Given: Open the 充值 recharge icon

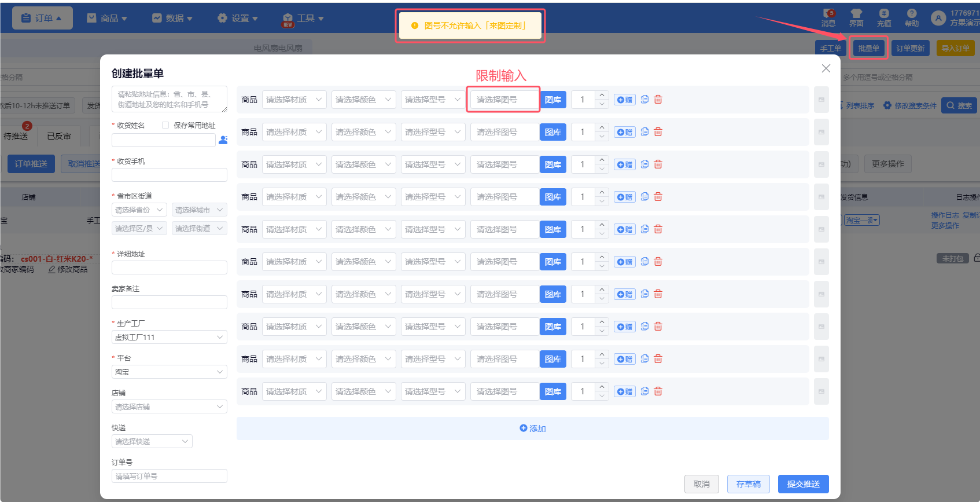Looking at the screenshot, I should point(884,17).
